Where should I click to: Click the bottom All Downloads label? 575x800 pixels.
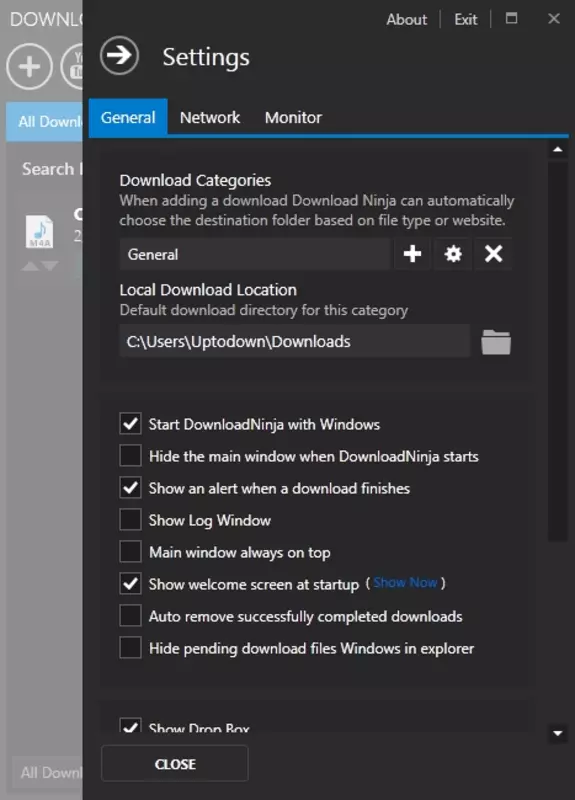tap(50, 772)
